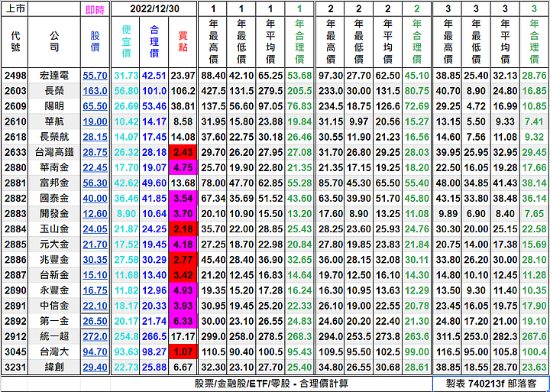Select the red 買點 column header
The image size is (550, 392).
(183, 42)
